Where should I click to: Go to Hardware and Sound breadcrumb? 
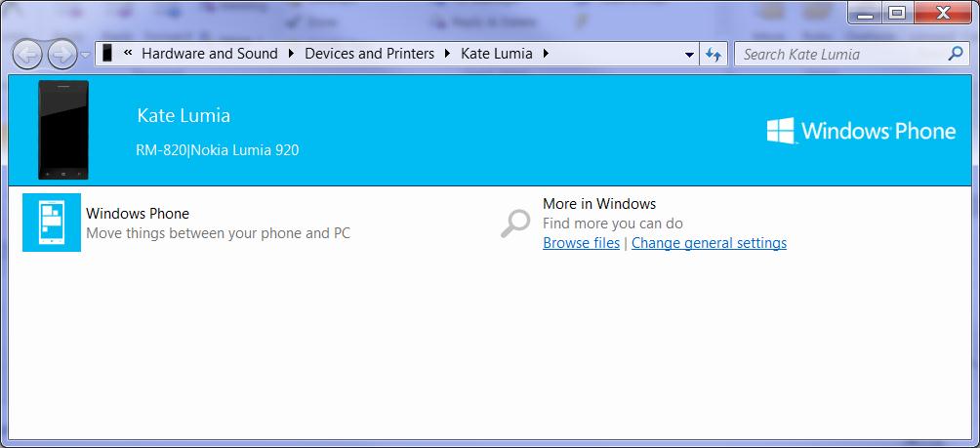[210, 54]
